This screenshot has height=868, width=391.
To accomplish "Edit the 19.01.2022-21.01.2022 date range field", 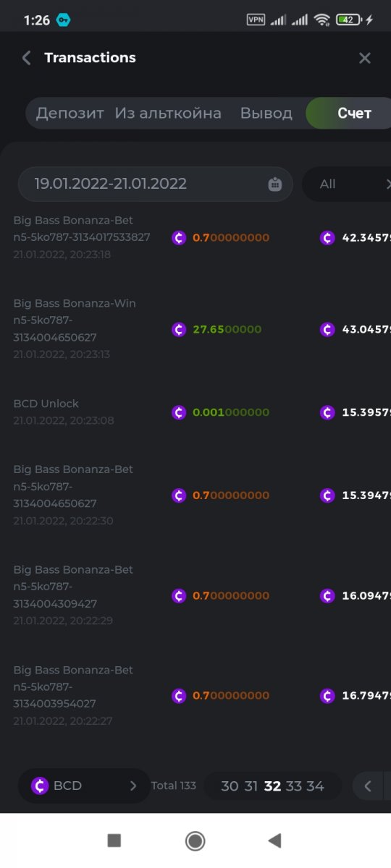I will click(x=155, y=184).
